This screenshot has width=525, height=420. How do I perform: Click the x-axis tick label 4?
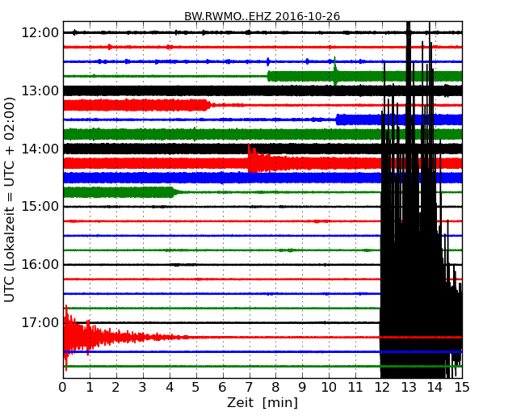point(169,388)
